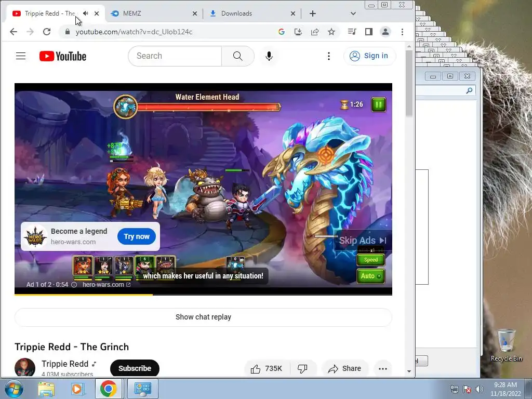Focus the YouTube Search field
The image size is (532, 399).
click(175, 56)
